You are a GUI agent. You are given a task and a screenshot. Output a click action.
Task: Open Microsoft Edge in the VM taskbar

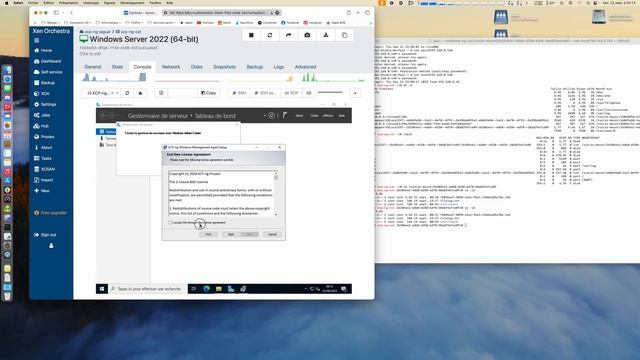[x=207, y=289]
